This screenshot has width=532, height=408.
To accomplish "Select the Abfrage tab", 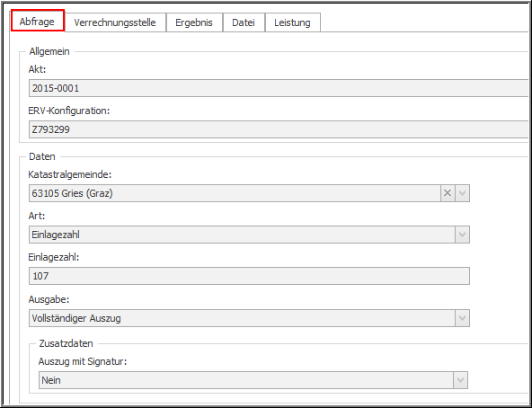I will pos(38,22).
